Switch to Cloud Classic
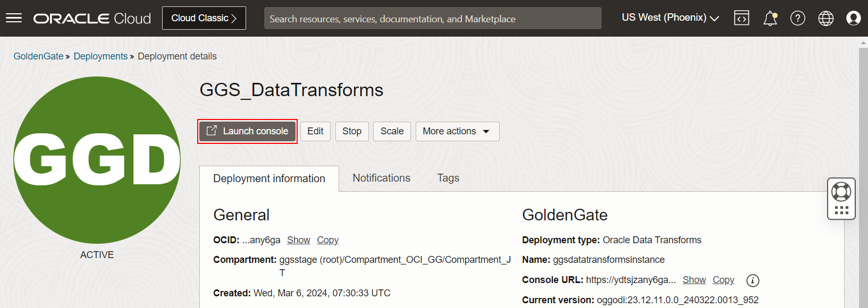The width and height of the screenshot is (868, 308). point(204,18)
